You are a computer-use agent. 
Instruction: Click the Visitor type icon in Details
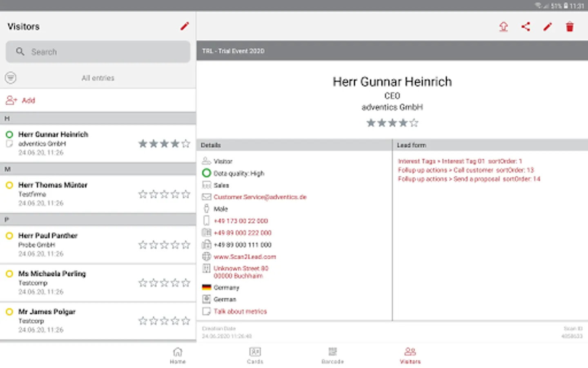(207, 161)
